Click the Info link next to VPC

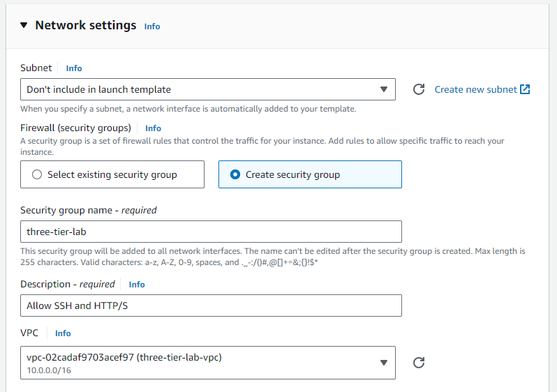tap(64, 333)
